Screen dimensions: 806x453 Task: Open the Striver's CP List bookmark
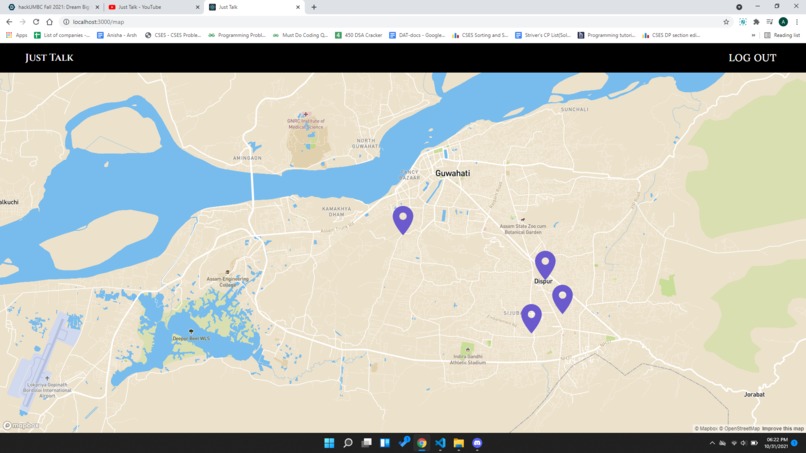click(x=543, y=35)
